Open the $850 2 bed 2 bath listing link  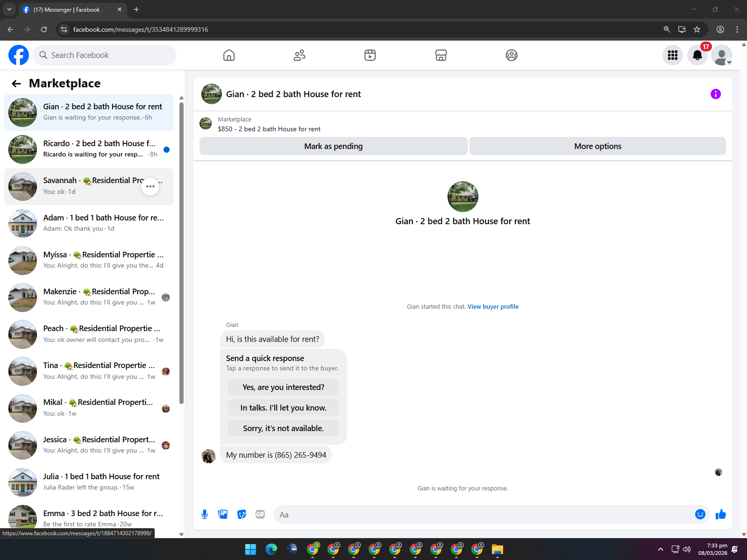coord(269,129)
